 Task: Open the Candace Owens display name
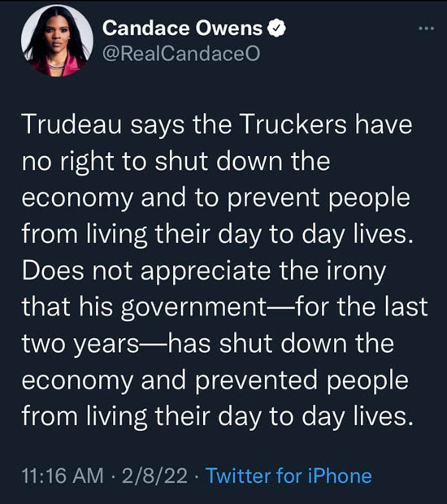tap(182, 28)
